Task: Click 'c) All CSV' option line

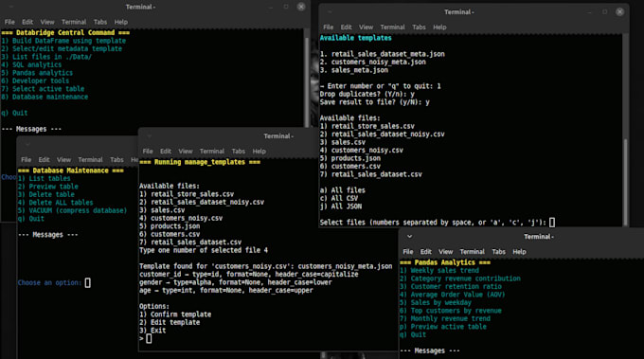Action: pyautogui.click(x=339, y=198)
